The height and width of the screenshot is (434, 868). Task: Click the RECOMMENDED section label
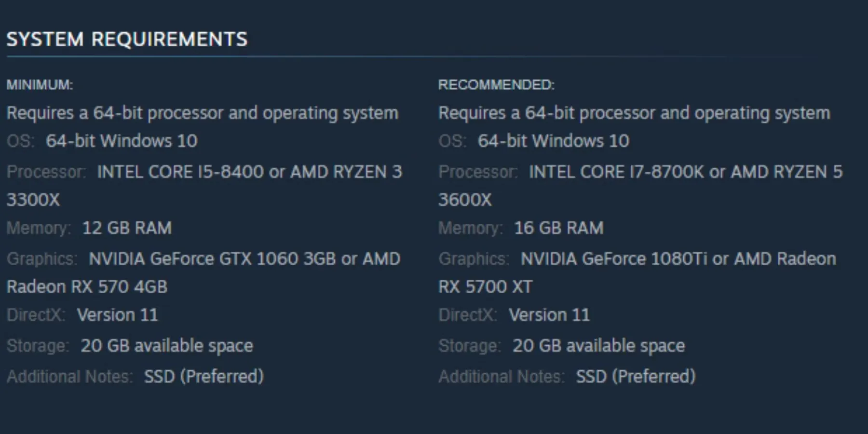pyautogui.click(x=496, y=85)
